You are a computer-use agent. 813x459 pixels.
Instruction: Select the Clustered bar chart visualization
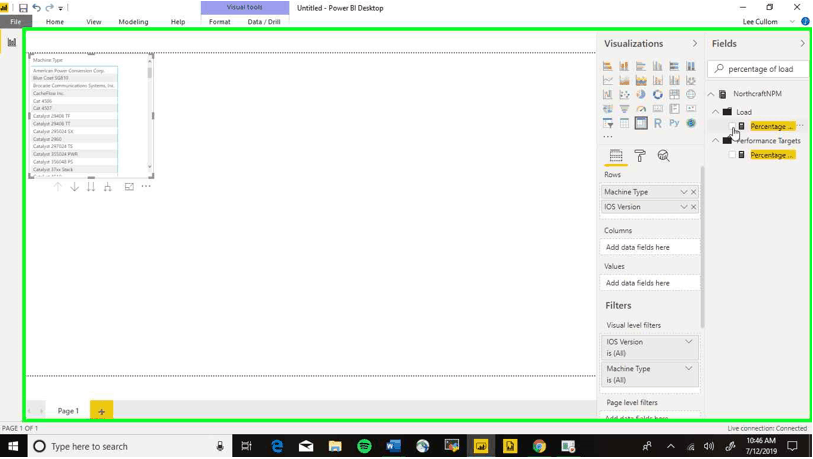tap(641, 66)
